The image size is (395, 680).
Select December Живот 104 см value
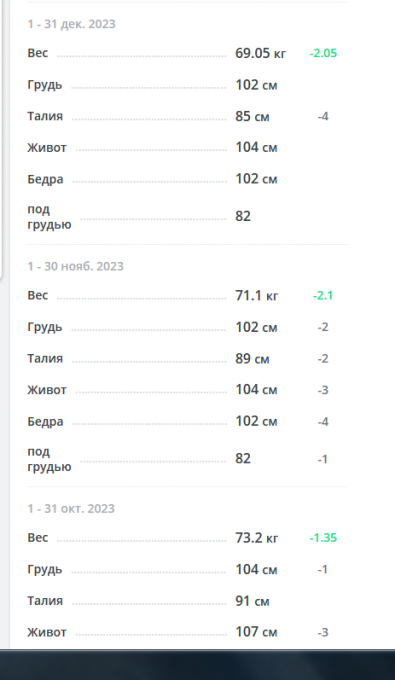click(256, 148)
